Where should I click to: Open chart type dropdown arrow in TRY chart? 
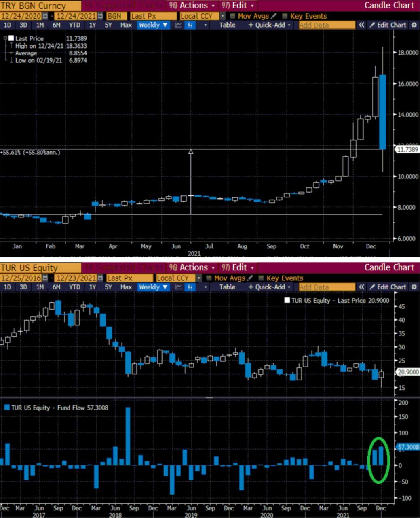205,25
